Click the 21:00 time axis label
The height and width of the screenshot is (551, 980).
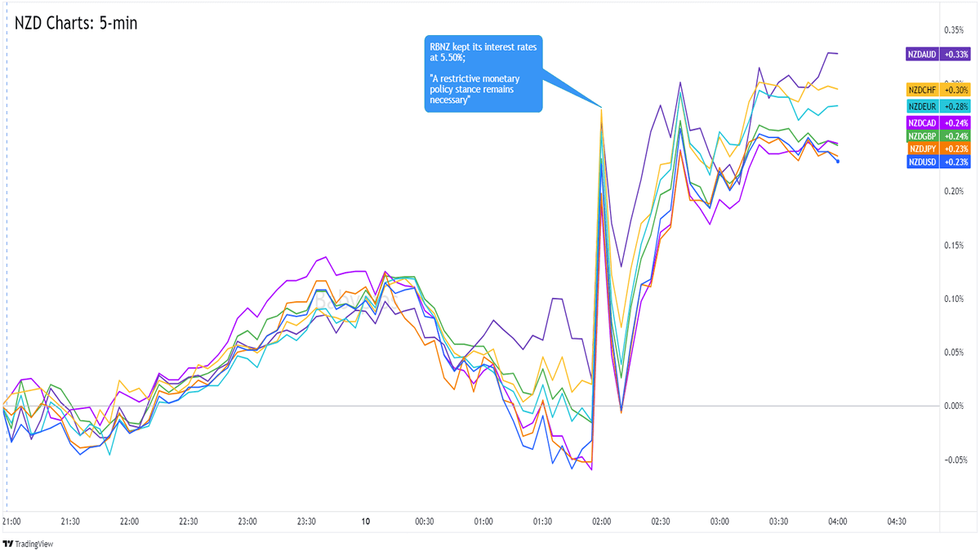(11, 522)
